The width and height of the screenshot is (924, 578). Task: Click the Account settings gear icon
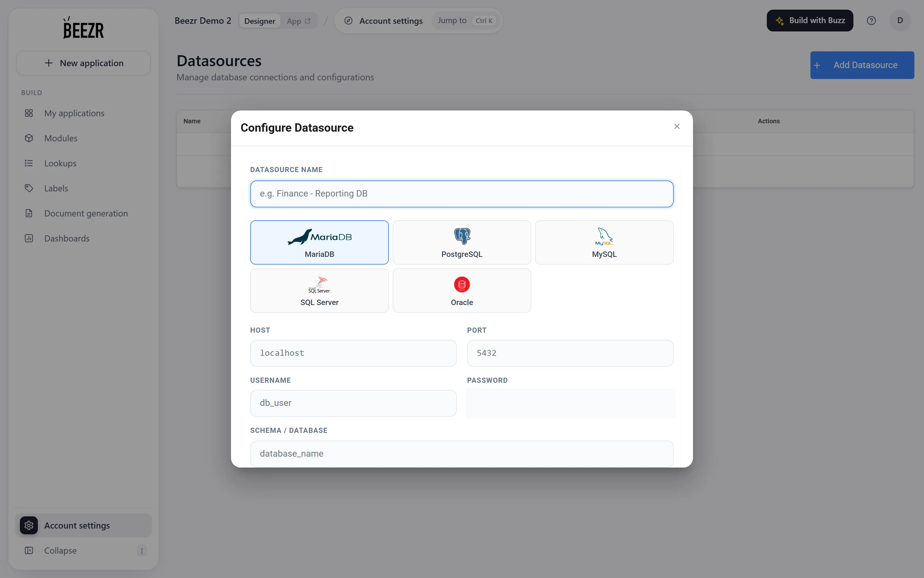pos(29,525)
